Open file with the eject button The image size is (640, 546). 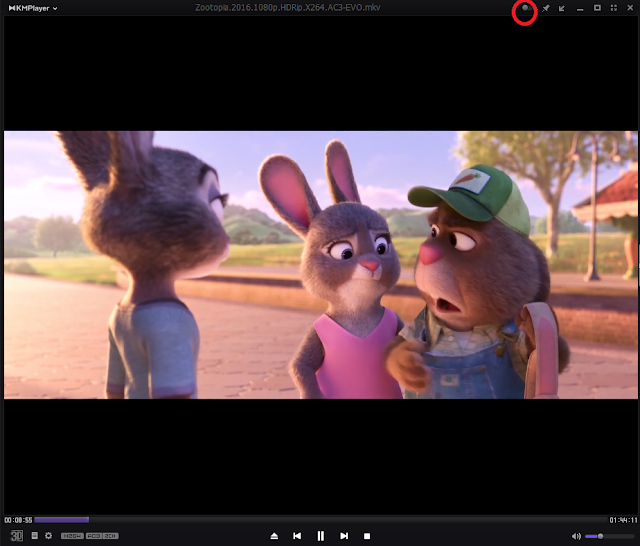(274, 536)
